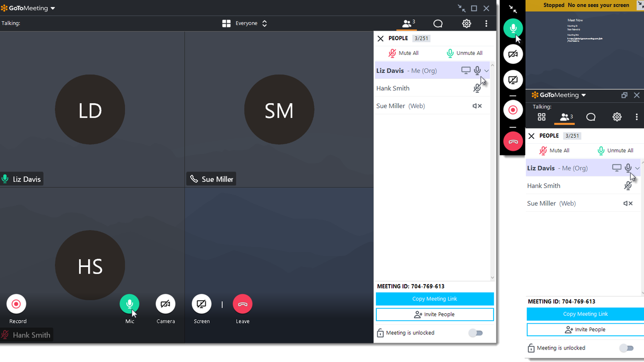The width and height of the screenshot is (644, 362).
Task: Start screen sharing with the Screen icon
Action: (x=201, y=304)
